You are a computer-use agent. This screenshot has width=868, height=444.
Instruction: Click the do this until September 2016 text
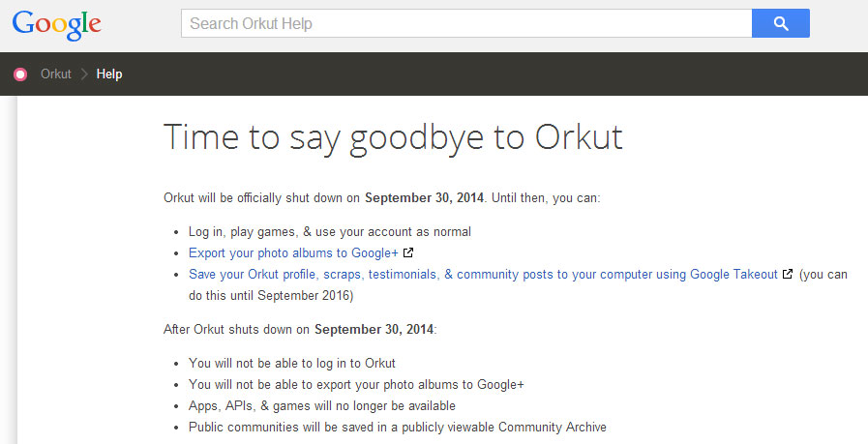coord(271,296)
